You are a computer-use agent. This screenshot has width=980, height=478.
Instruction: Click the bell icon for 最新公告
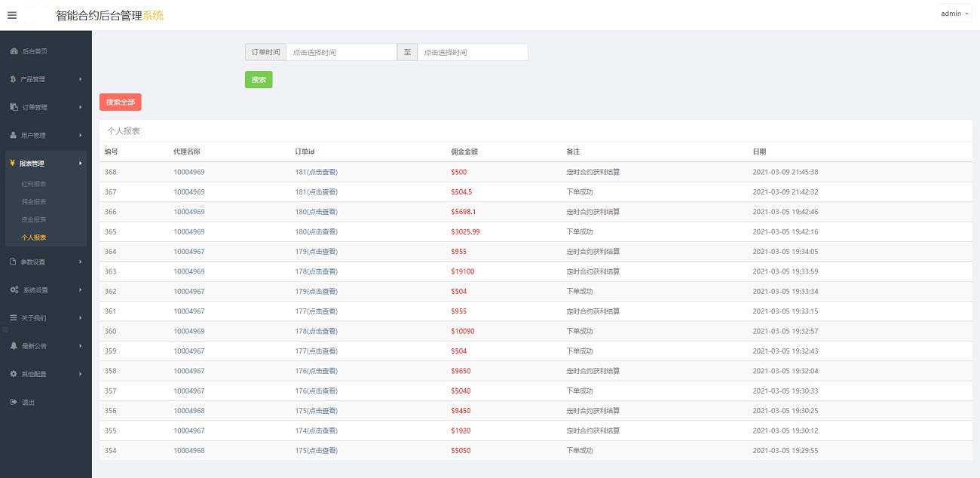click(14, 345)
